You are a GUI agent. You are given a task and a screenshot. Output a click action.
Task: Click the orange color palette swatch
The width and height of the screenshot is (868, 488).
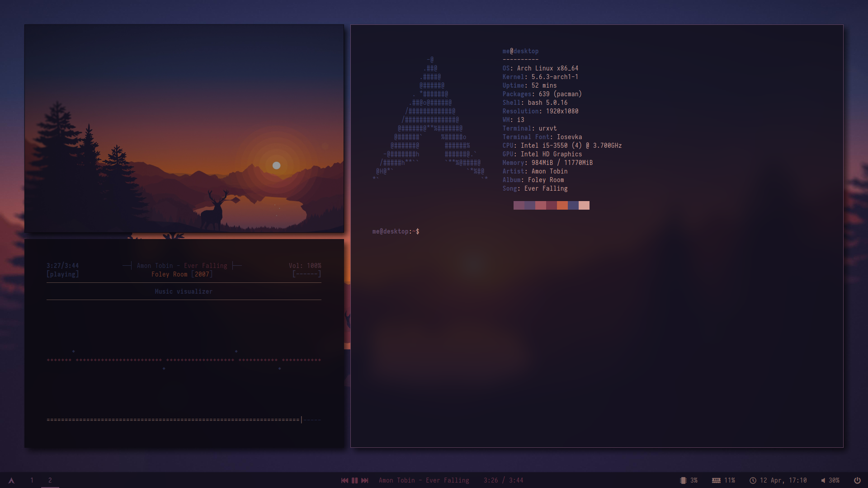point(562,205)
